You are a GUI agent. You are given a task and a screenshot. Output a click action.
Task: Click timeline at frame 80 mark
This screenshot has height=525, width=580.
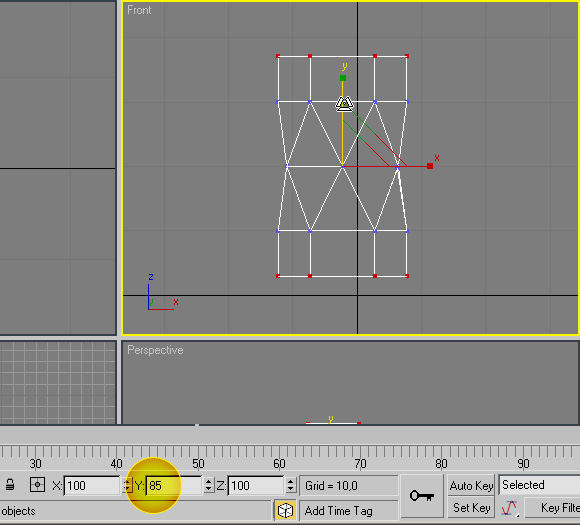click(441, 464)
